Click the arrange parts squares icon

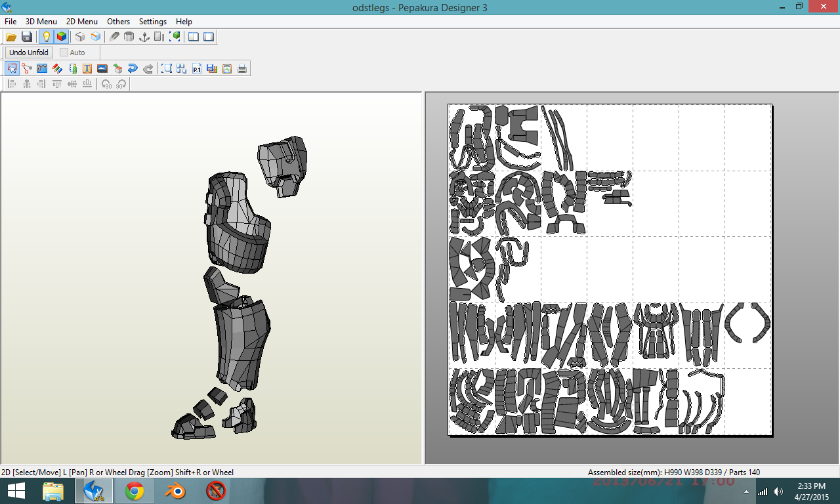182,68
